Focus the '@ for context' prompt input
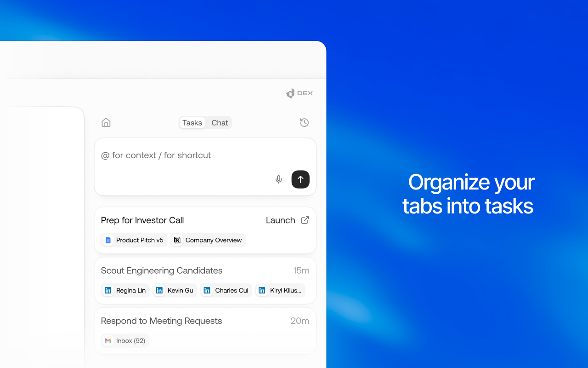This screenshot has height=368, width=588. [205, 167]
